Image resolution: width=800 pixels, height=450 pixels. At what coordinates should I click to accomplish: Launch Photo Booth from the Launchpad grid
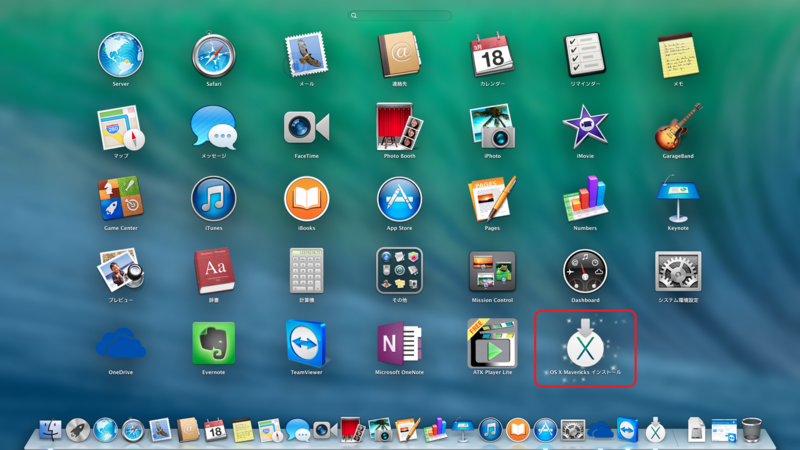(x=399, y=127)
